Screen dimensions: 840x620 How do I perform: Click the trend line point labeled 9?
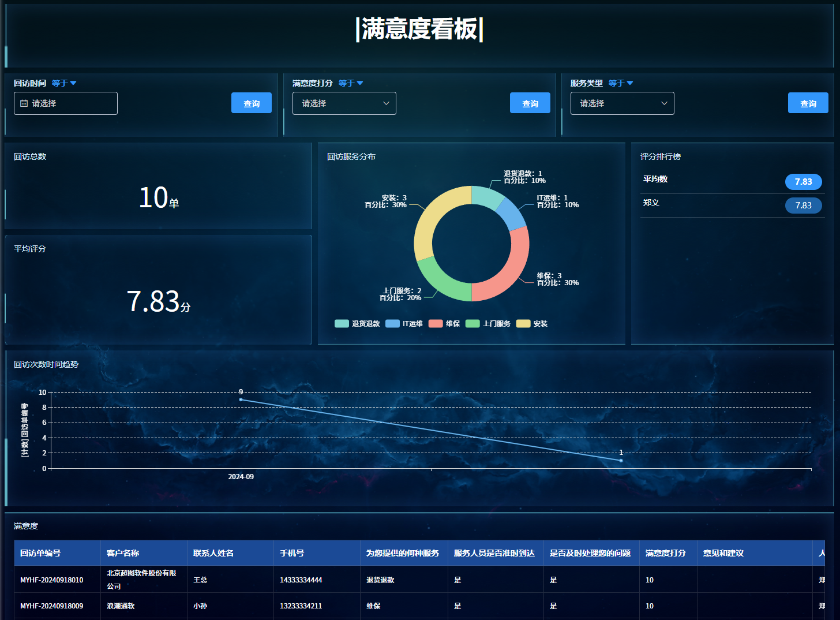pos(241,399)
